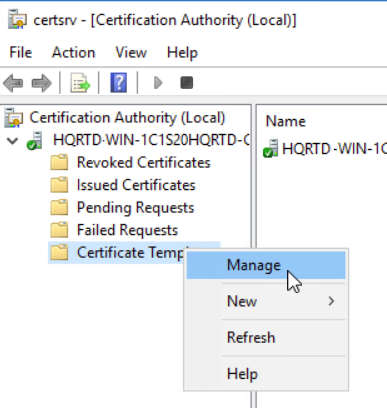Open the View menu
The image size is (387, 408).
tap(131, 53)
